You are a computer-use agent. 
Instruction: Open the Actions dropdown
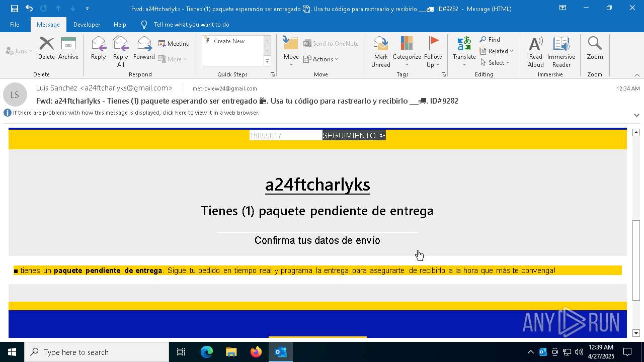321,59
